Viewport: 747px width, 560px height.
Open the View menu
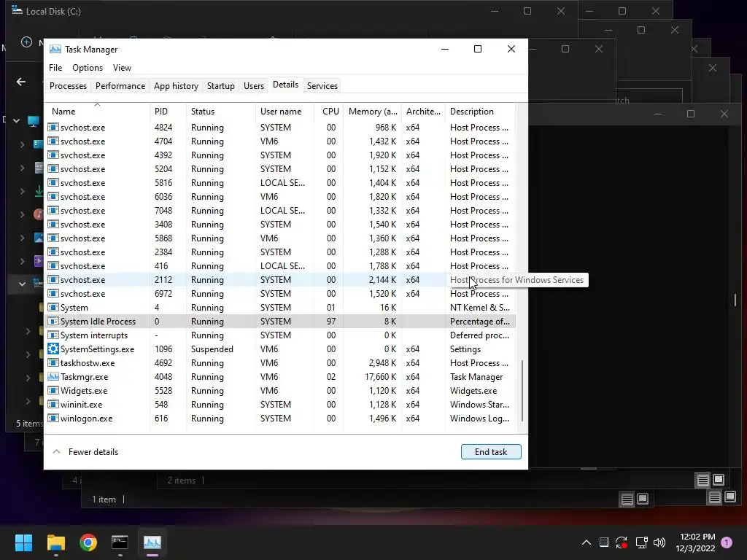(x=122, y=68)
